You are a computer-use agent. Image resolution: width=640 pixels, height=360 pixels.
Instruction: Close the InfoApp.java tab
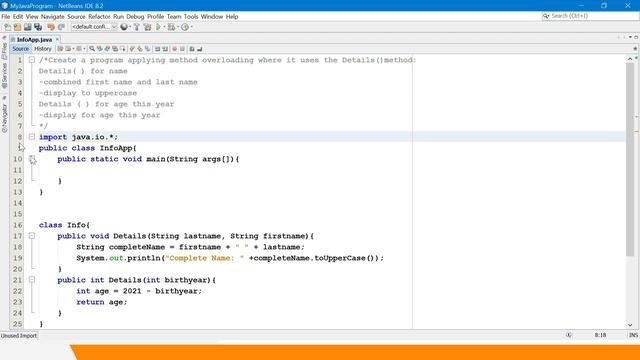(x=58, y=39)
